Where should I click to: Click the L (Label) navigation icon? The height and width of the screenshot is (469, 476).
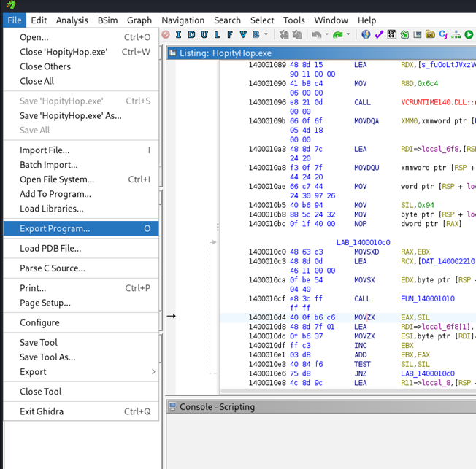pos(217,34)
